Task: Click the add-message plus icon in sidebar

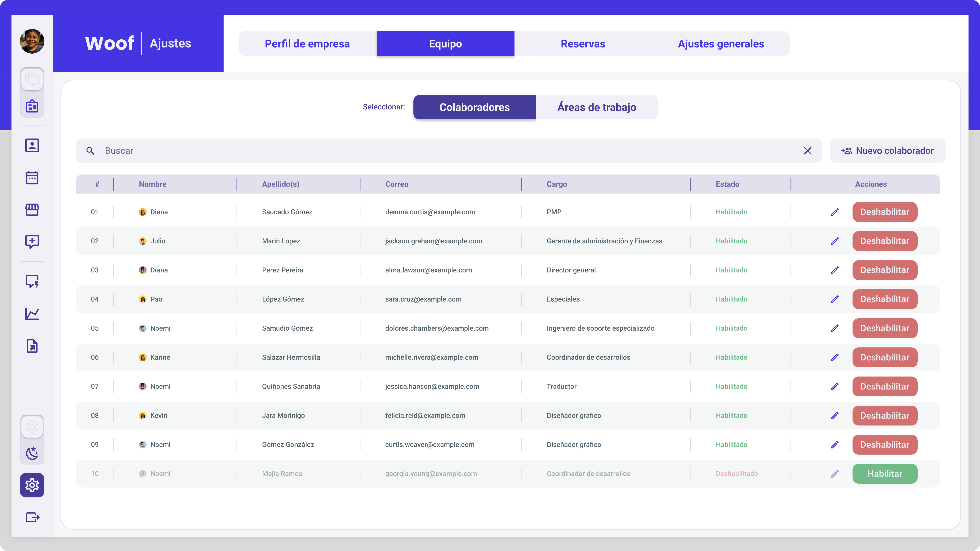Action: pos(32,241)
